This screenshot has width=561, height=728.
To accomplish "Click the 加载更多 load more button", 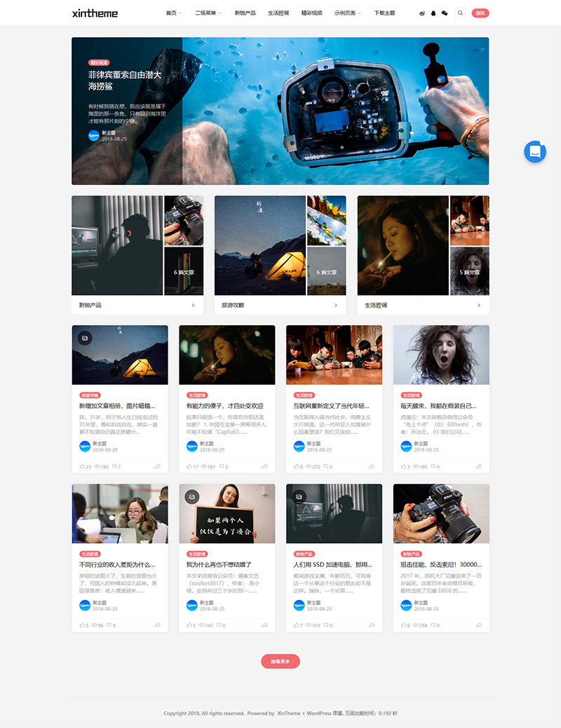I will pos(280,661).
